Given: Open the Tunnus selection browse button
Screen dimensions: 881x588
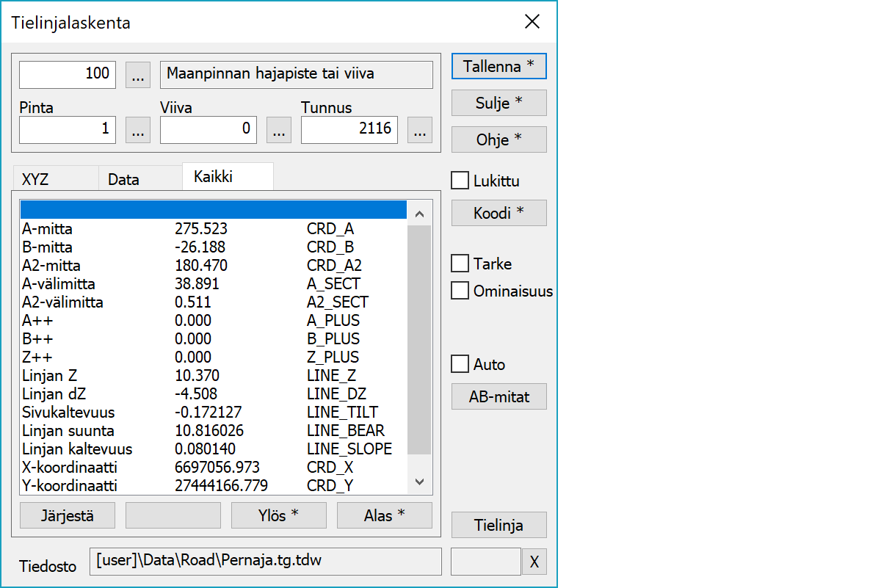Looking at the screenshot, I should (420, 130).
